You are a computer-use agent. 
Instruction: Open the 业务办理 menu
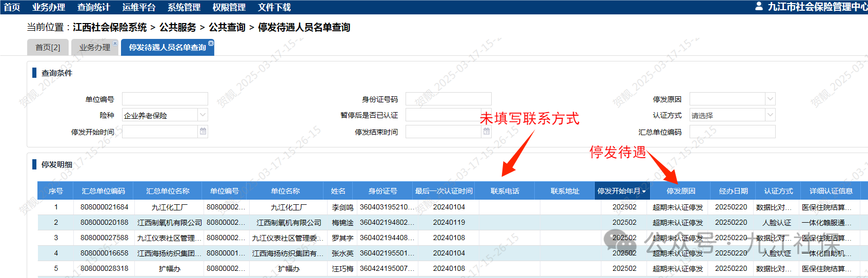tap(49, 7)
